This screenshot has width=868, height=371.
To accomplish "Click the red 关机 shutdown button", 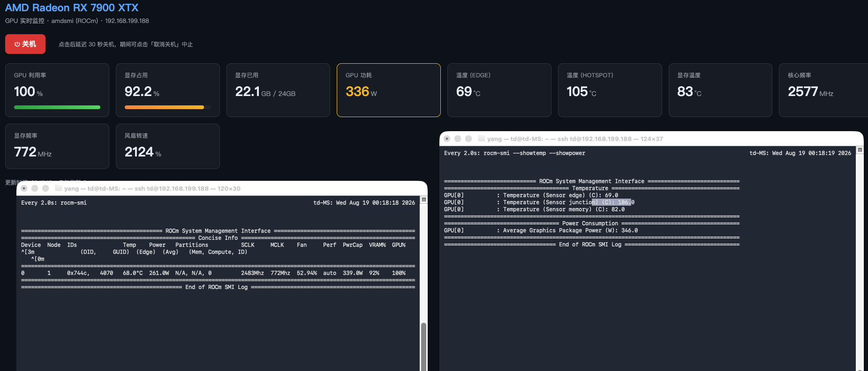I will click(x=25, y=44).
